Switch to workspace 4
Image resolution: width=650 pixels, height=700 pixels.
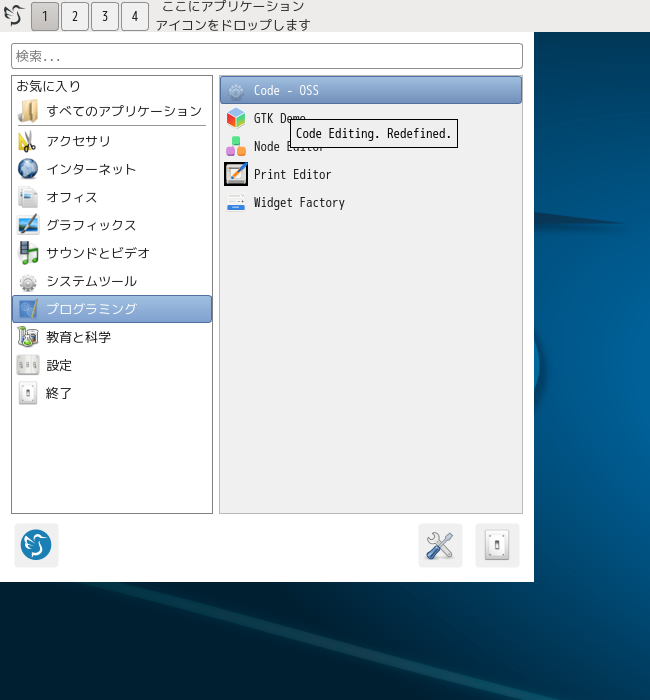pyautogui.click(x=135, y=16)
